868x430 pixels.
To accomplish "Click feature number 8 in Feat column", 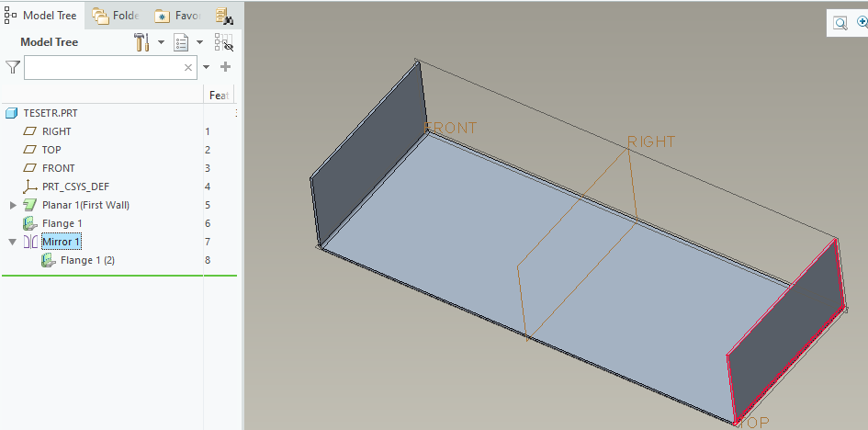I will pyautogui.click(x=208, y=260).
